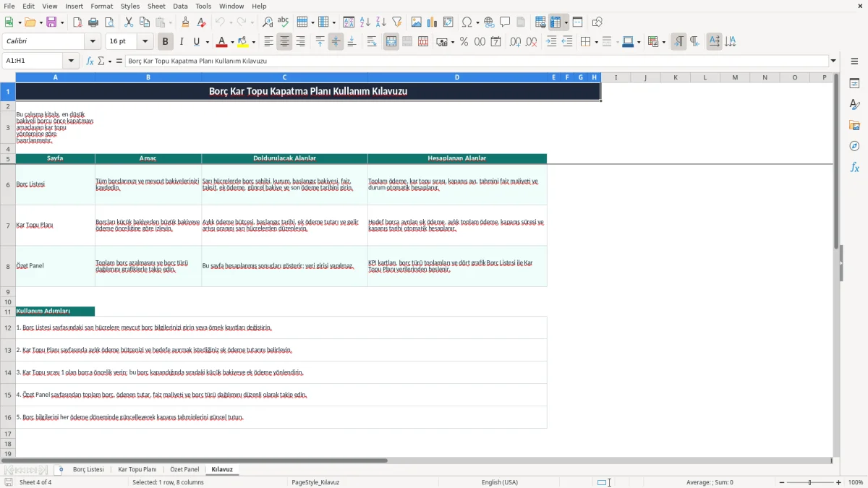This screenshot has width=868, height=488.
Task: Open the Data menu
Action: tap(180, 6)
